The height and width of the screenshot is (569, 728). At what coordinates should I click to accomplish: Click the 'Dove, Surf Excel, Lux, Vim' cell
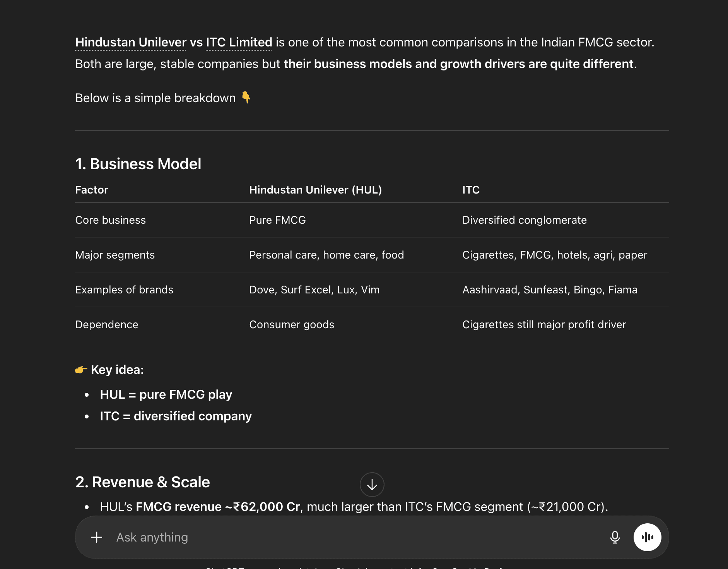click(x=314, y=290)
